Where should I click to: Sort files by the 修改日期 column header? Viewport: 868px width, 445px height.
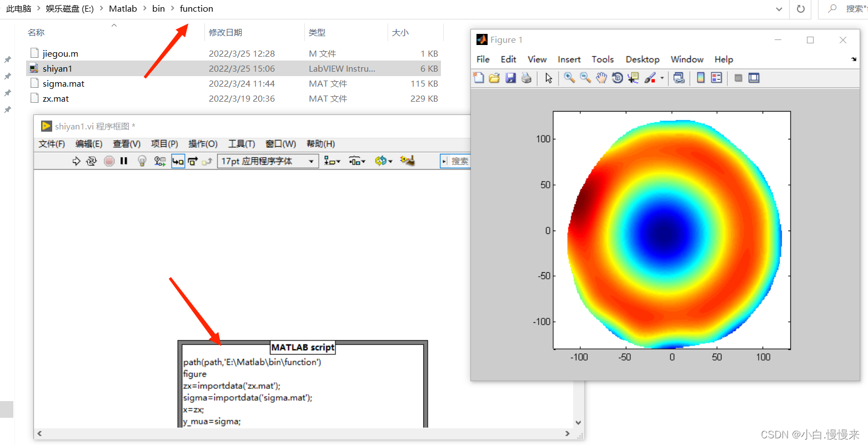[x=225, y=33]
